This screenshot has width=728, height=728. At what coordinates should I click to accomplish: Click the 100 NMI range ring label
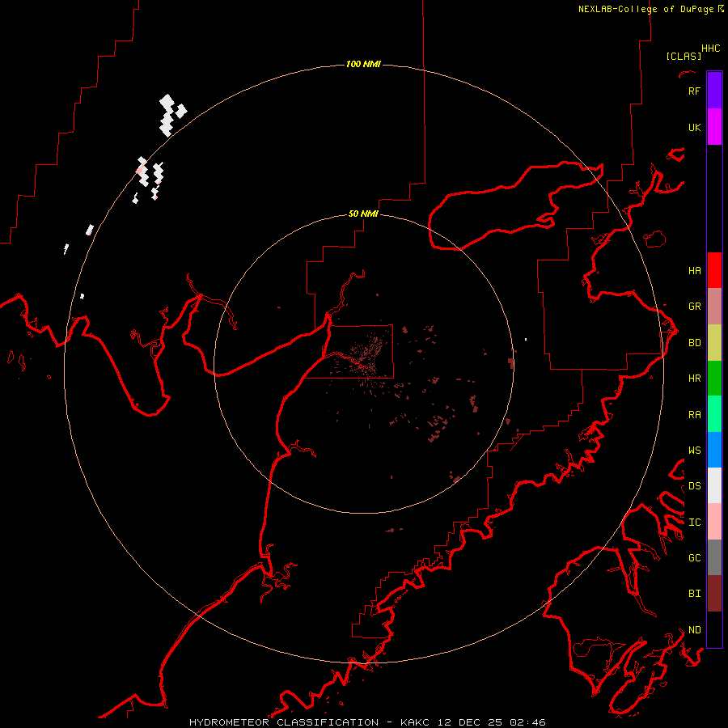(363, 64)
